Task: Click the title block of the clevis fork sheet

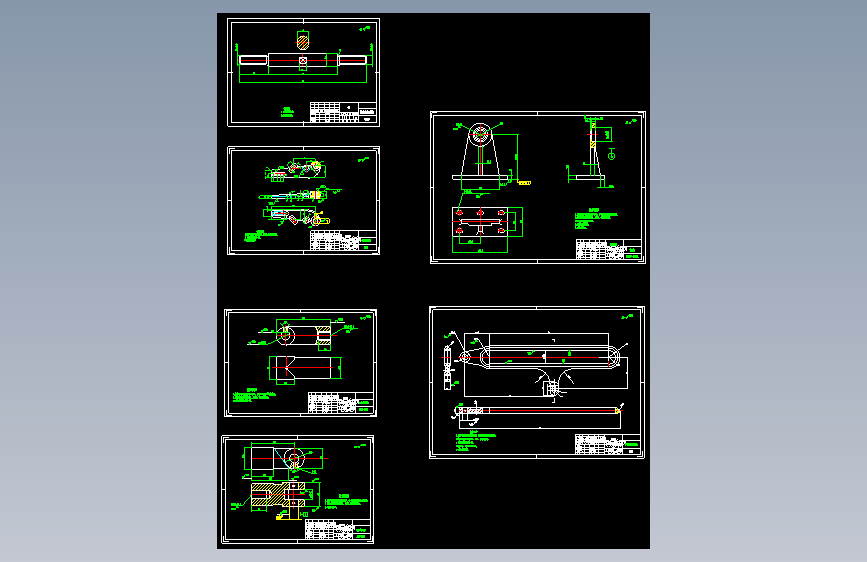Action: [x=337, y=529]
